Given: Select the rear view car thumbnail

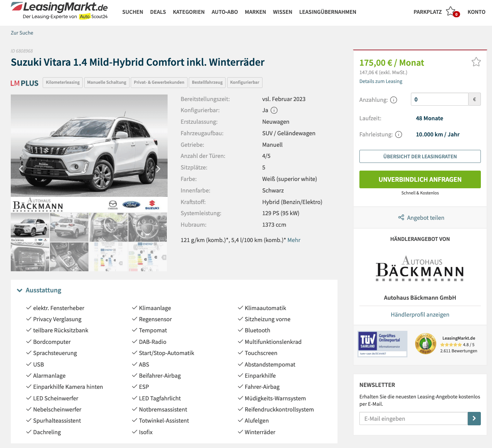Looking at the screenshot, I should [69, 227].
